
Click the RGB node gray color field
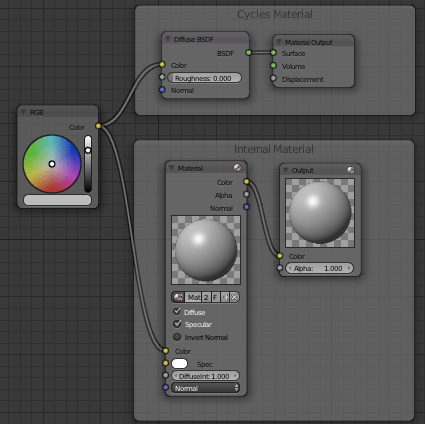click(x=57, y=200)
